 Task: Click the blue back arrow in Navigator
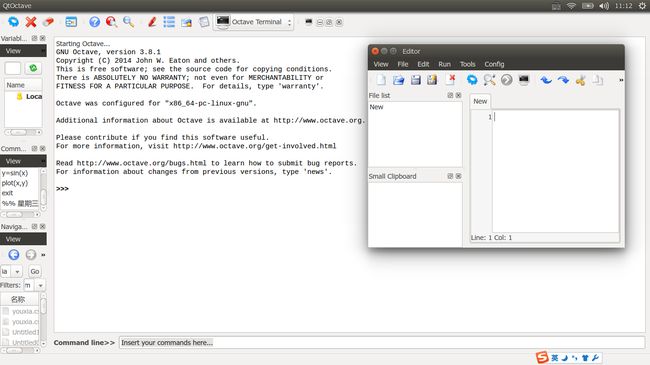tap(13, 255)
